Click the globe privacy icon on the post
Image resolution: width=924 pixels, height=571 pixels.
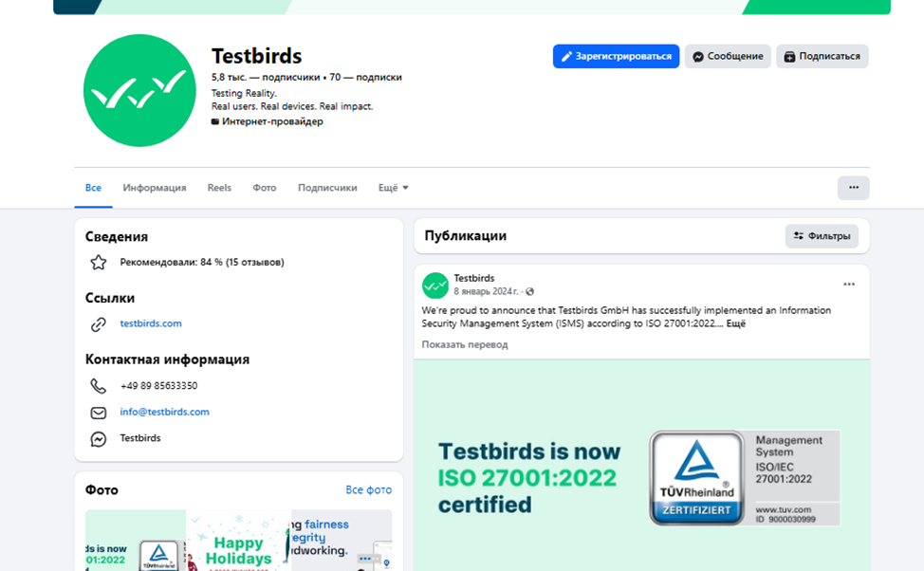pyautogui.click(x=529, y=292)
